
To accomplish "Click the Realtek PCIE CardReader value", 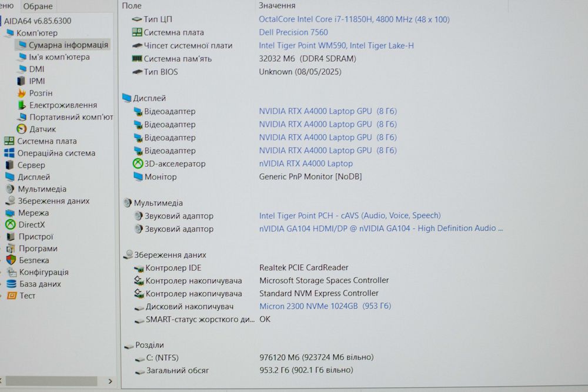I will tap(304, 267).
